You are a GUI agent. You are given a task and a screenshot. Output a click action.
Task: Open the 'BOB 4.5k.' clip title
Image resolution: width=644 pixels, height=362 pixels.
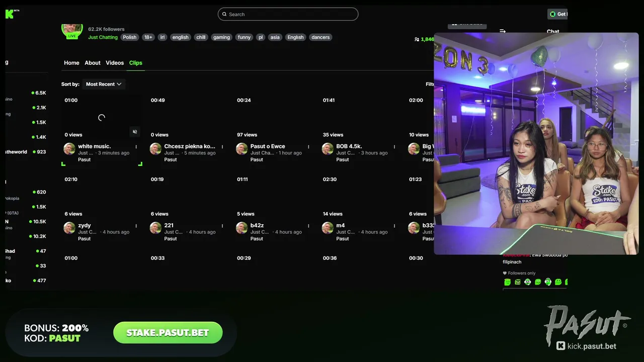click(349, 146)
